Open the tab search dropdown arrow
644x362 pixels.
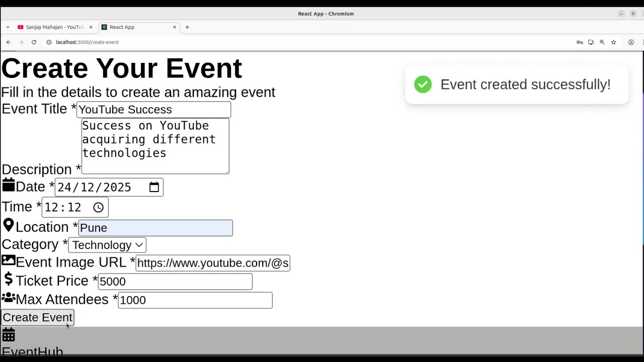point(8,27)
